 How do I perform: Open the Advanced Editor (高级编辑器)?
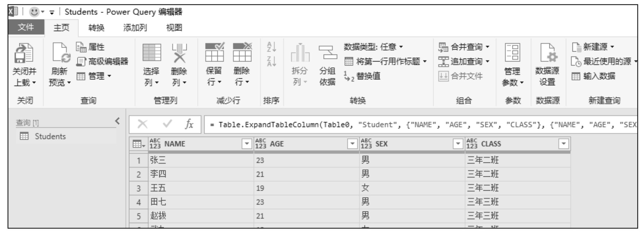pyautogui.click(x=102, y=61)
